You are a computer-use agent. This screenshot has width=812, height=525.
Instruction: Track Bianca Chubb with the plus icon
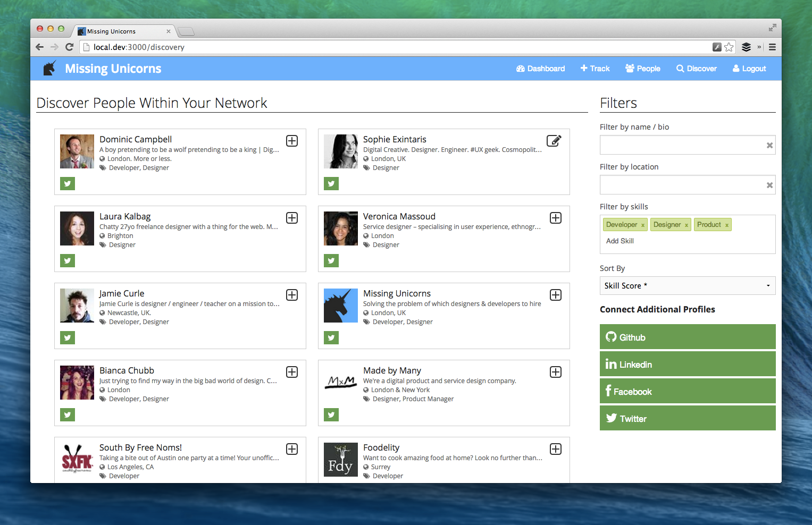pyautogui.click(x=292, y=372)
